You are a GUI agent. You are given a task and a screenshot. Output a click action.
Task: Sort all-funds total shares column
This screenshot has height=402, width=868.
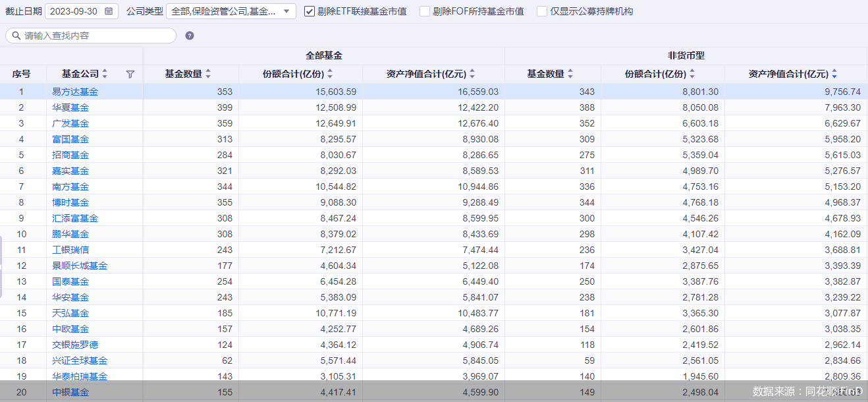coord(330,74)
